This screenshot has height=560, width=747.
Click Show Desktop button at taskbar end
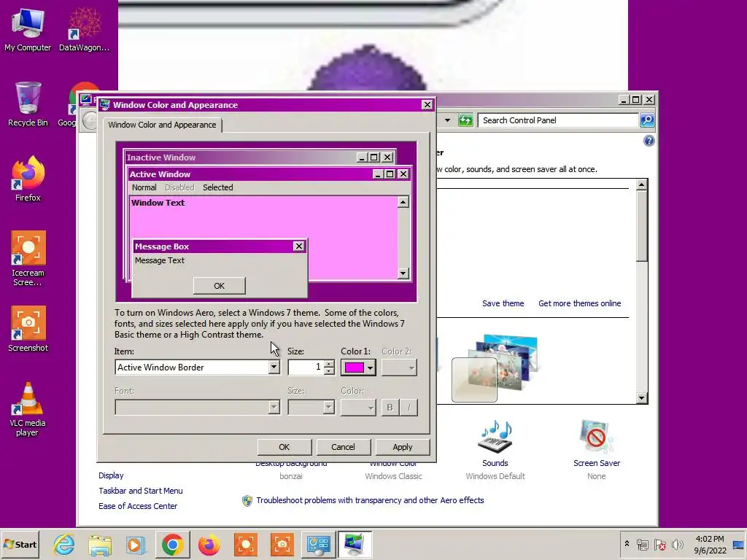click(738, 544)
